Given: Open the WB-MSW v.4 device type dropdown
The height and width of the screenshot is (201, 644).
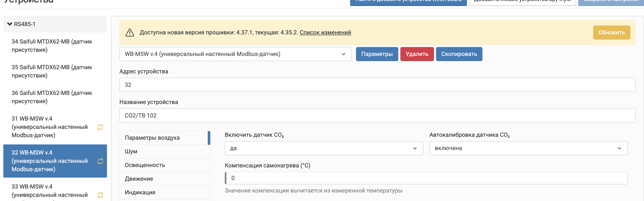Looking at the screenshot, I should 236,54.
